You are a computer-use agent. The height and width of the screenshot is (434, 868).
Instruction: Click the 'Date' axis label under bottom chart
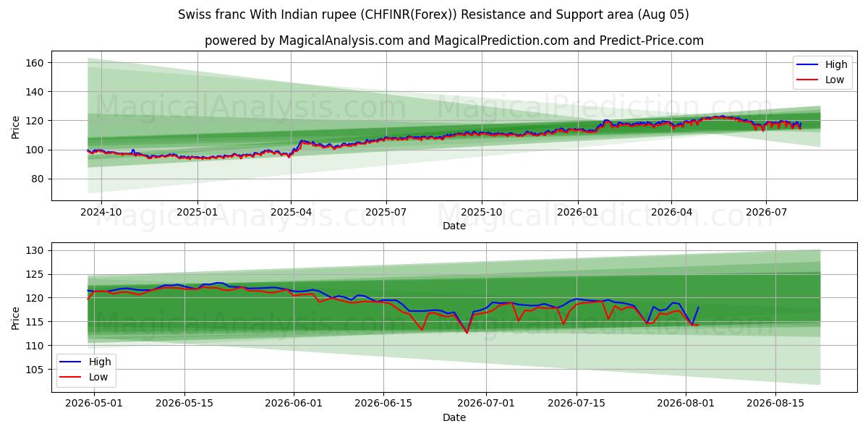(x=454, y=417)
